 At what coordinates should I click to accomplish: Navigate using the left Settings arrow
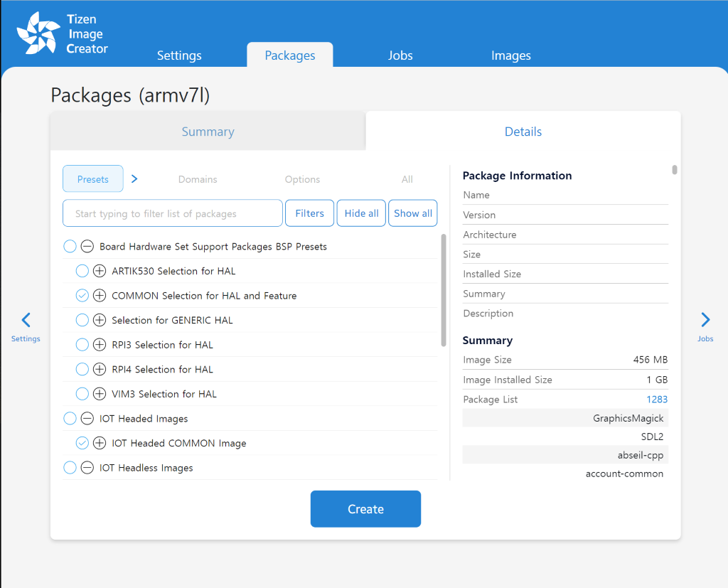click(26, 320)
